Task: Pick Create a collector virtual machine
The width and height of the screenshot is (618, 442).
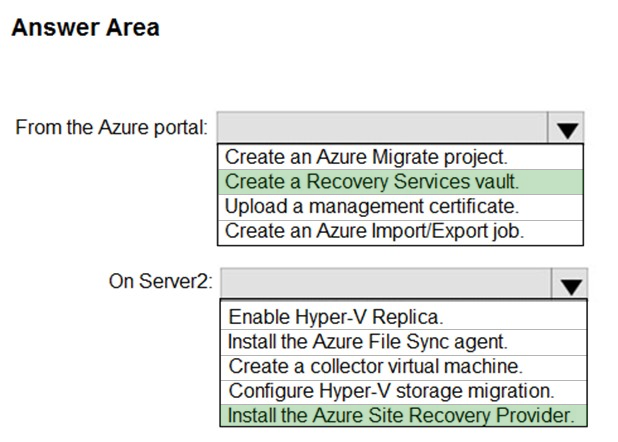Action: (x=404, y=367)
